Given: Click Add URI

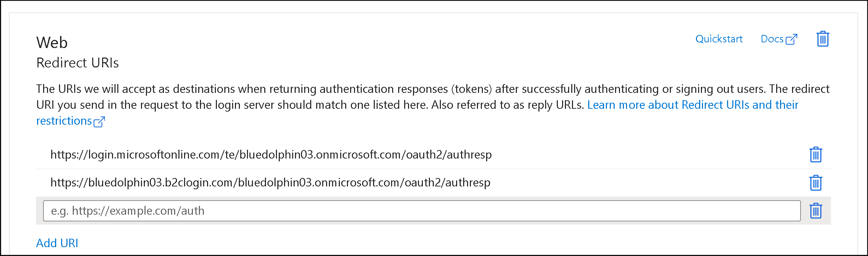Looking at the screenshot, I should click(57, 243).
